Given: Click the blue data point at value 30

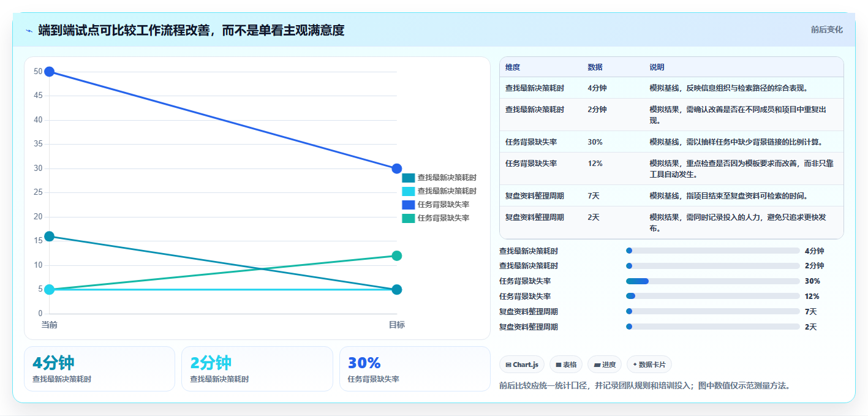Looking at the screenshot, I should 396,168.
